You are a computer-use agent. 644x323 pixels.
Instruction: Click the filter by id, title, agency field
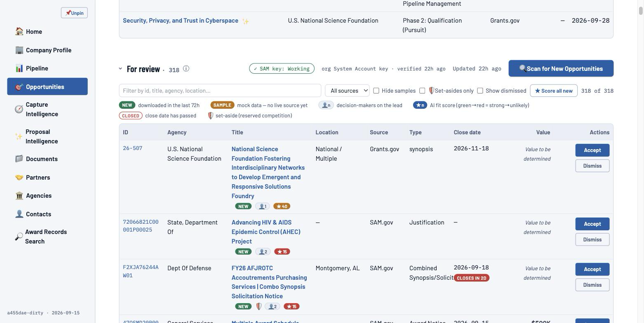[220, 91]
